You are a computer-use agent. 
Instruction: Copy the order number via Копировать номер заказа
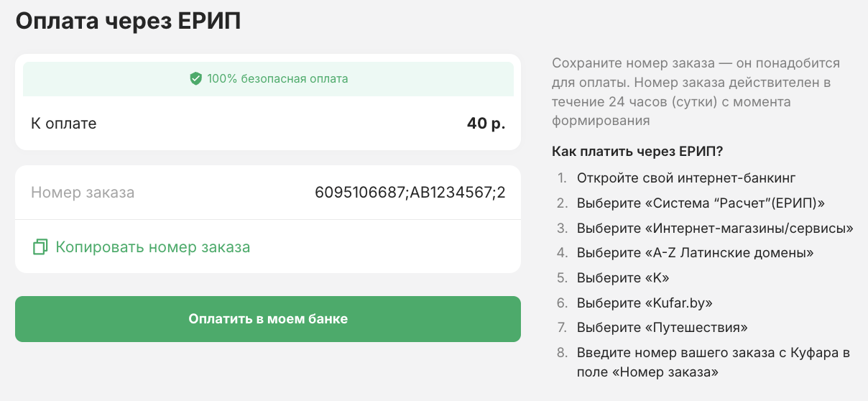(x=152, y=247)
